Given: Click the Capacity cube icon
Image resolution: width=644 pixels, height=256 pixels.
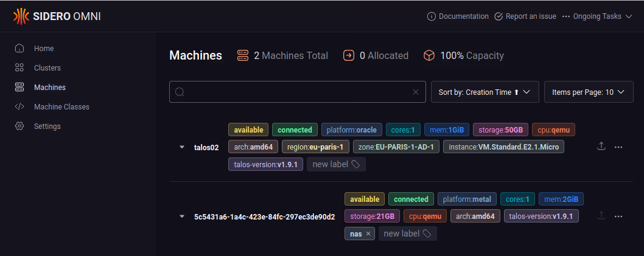Looking at the screenshot, I should tap(429, 55).
